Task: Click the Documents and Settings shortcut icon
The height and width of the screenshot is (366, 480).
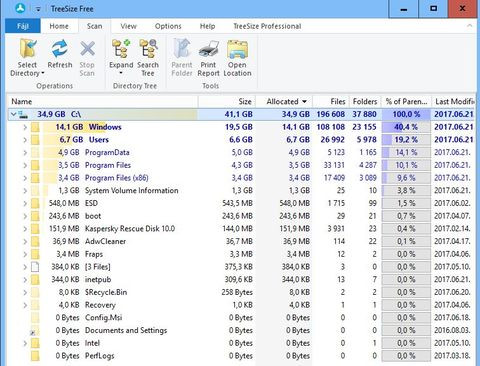Action: coord(35,331)
